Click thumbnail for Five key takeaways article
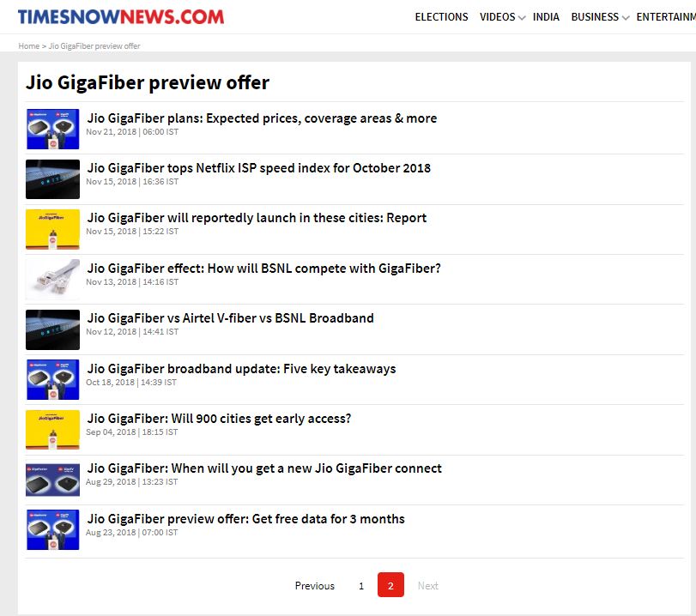The width and height of the screenshot is (696, 616). (52, 379)
